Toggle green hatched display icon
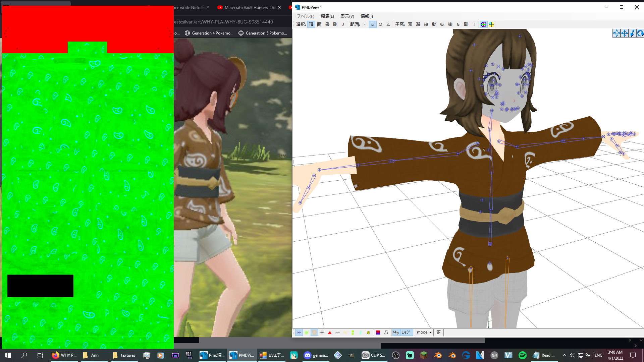 click(x=307, y=333)
